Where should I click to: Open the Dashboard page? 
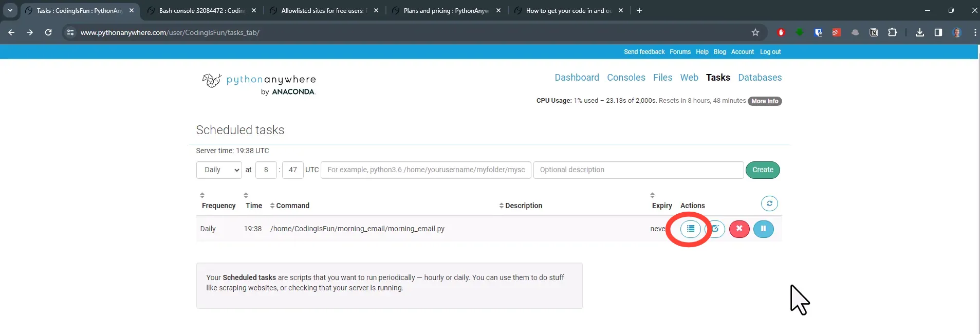point(577,78)
